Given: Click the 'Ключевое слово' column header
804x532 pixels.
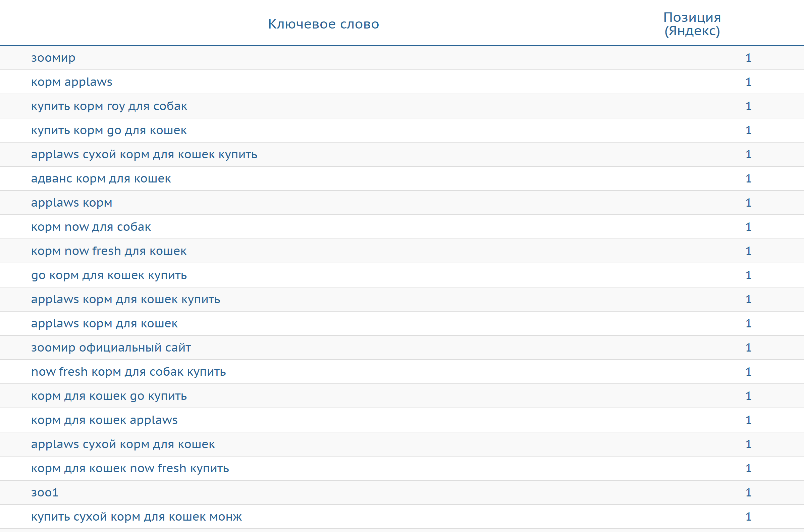Looking at the screenshot, I should tap(323, 24).
